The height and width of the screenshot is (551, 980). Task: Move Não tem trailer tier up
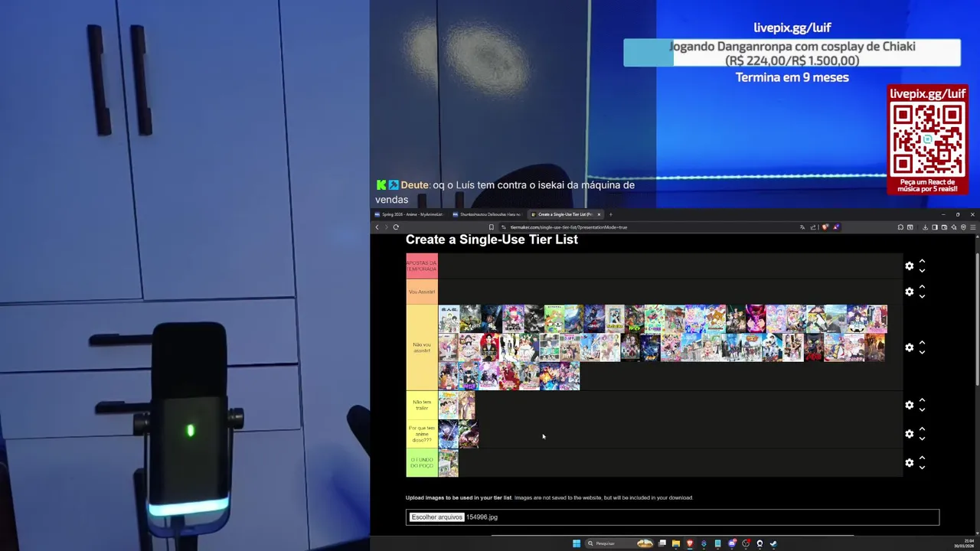point(922,400)
